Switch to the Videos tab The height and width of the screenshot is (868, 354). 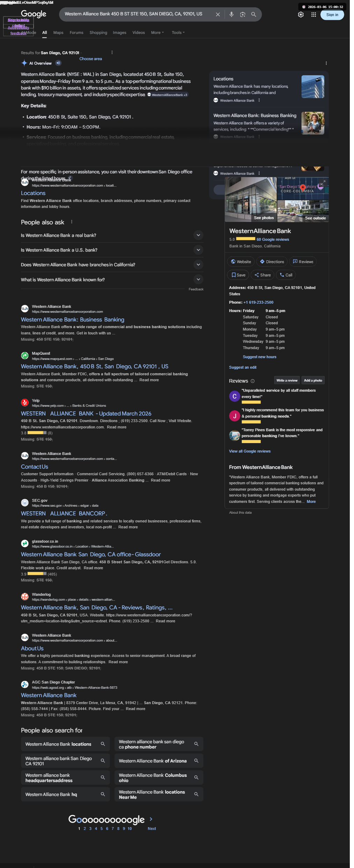coord(139,32)
